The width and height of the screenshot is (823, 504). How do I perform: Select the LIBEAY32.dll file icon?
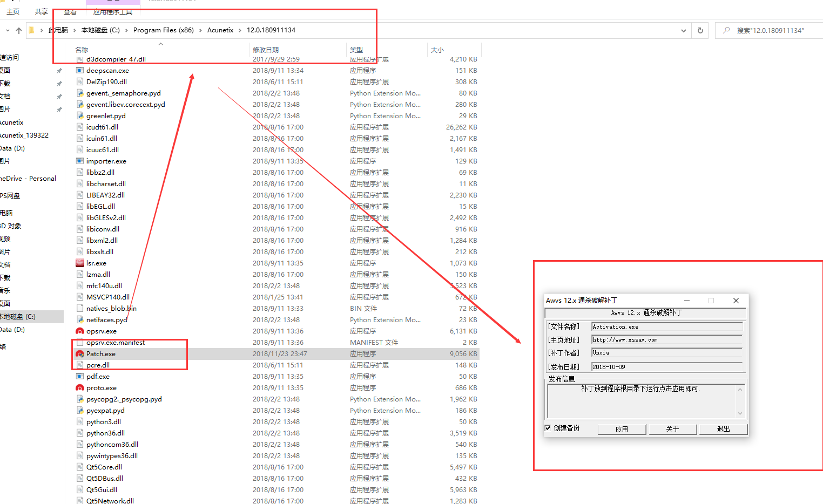pos(80,195)
